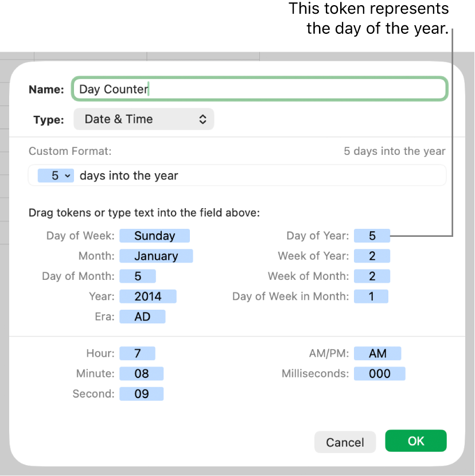Viewport: 475px width, 476px height.
Task: Select the 2014 Year token
Action: pyautogui.click(x=147, y=296)
